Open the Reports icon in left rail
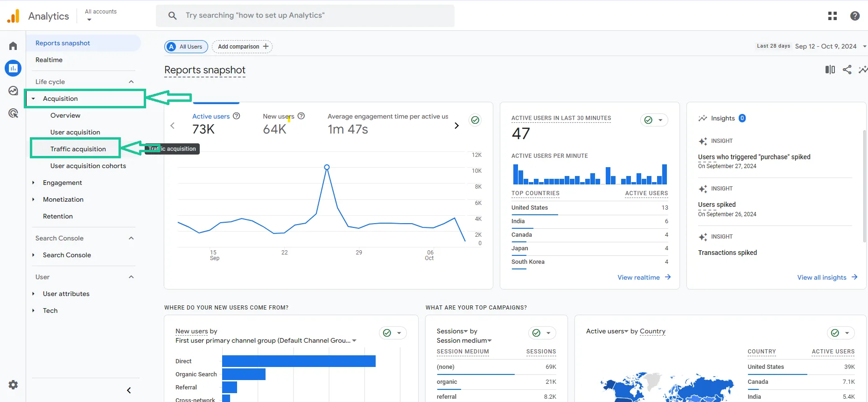This screenshot has height=402, width=868. coord(13,68)
